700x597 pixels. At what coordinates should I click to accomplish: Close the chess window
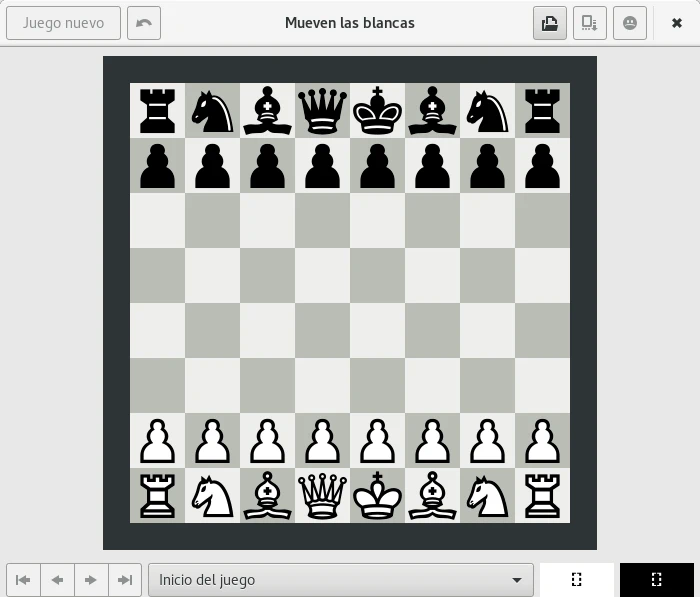coord(677,23)
